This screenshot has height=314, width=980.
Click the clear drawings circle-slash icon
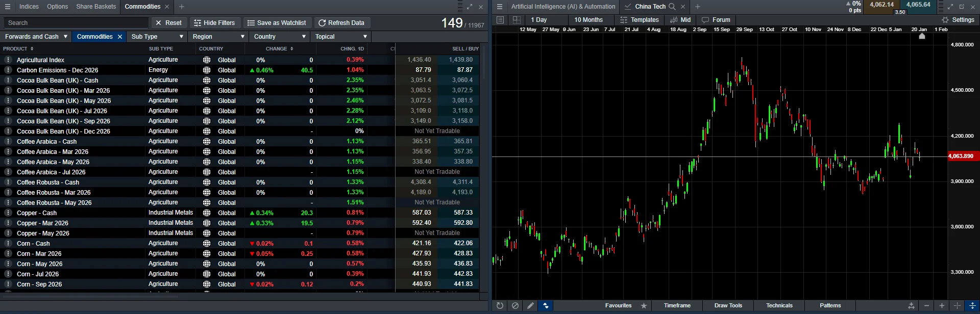pos(515,306)
